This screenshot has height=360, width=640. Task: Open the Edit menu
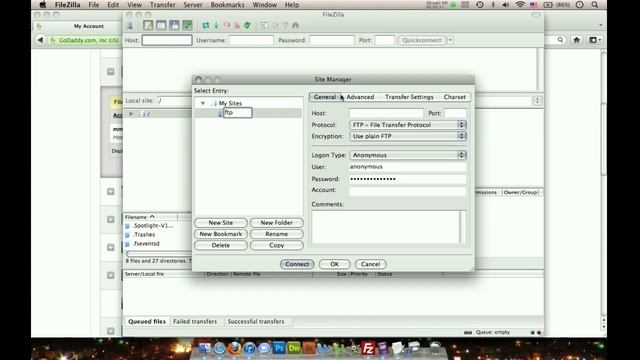click(x=113, y=5)
